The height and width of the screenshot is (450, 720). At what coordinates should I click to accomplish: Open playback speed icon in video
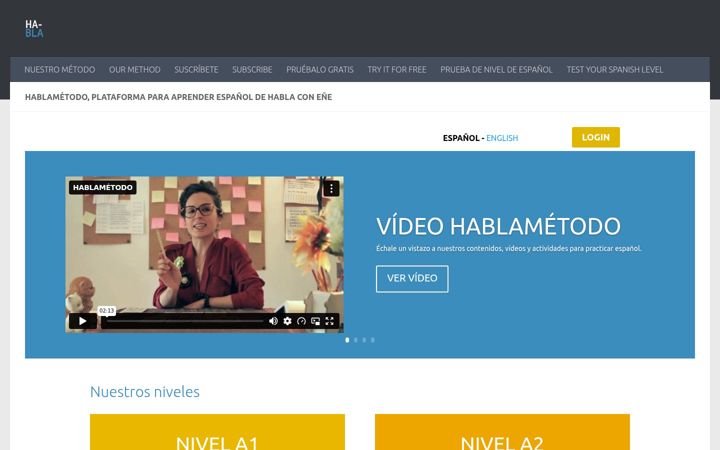pyautogui.click(x=301, y=321)
